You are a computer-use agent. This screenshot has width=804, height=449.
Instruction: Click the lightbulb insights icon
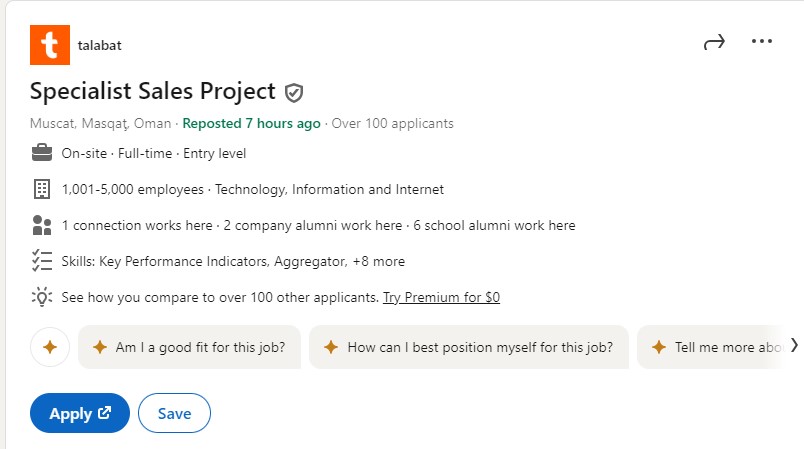(42, 297)
